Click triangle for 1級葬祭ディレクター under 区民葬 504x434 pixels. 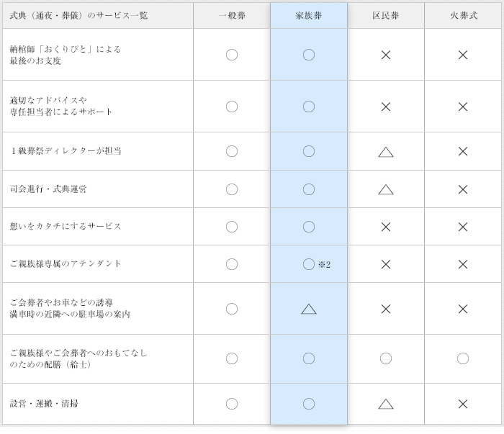point(386,152)
